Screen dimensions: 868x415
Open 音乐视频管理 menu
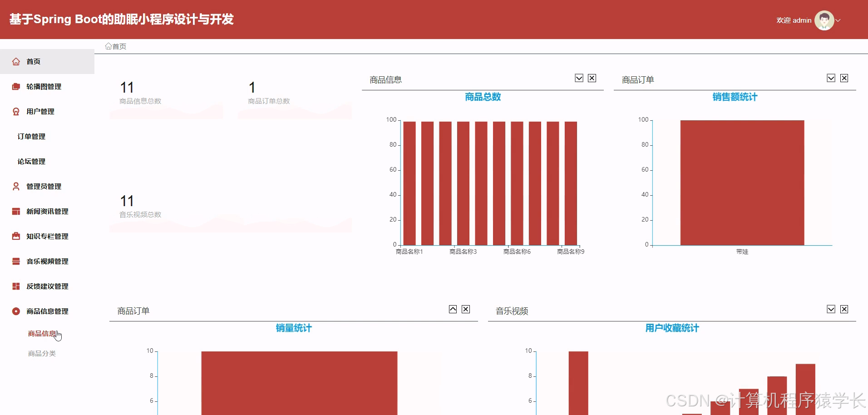pyautogui.click(x=47, y=261)
